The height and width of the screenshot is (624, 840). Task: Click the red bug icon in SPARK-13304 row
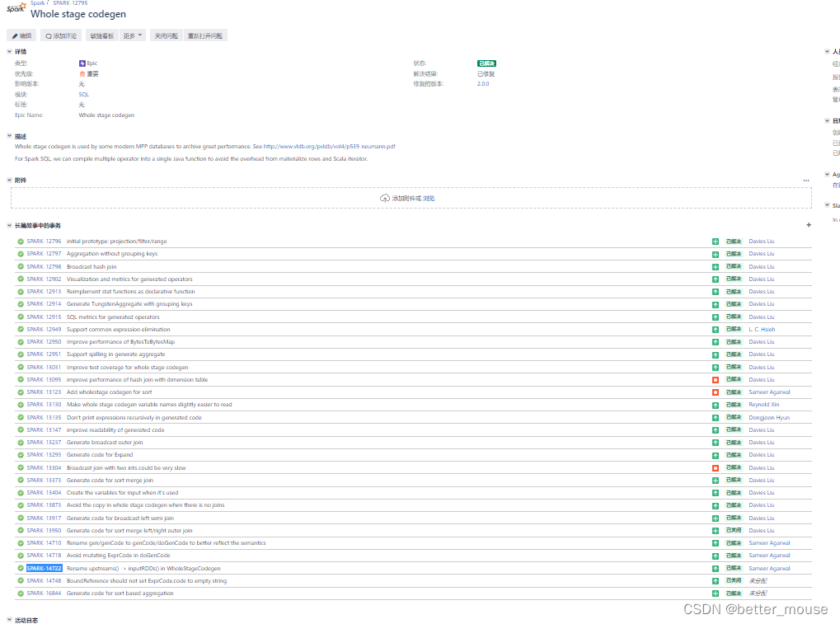tap(716, 468)
